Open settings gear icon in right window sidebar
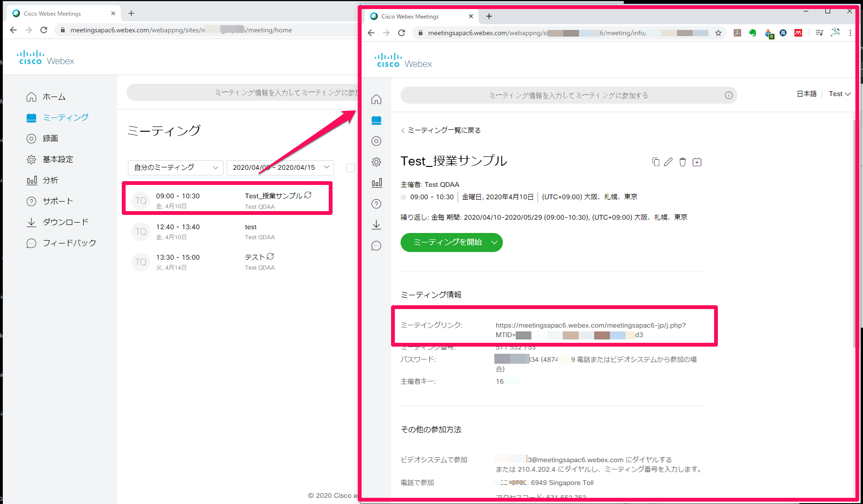This screenshot has height=504, width=863. point(376,162)
